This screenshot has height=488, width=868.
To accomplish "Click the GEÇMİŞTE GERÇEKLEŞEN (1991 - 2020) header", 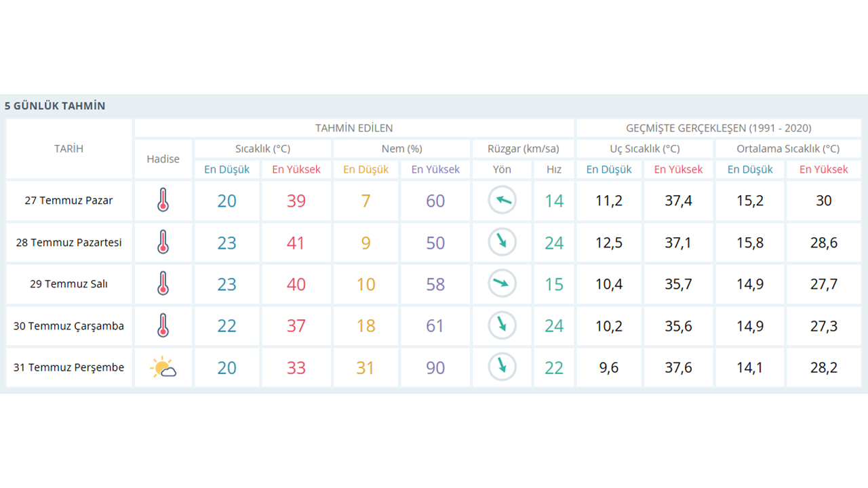I will pyautogui.click(x=718, y=128).
